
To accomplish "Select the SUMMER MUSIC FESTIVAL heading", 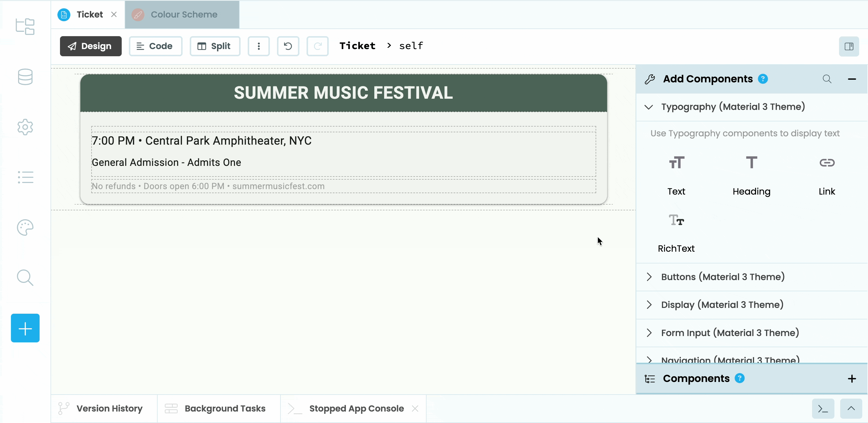I will pyautogui.click(x=343, y=93).
